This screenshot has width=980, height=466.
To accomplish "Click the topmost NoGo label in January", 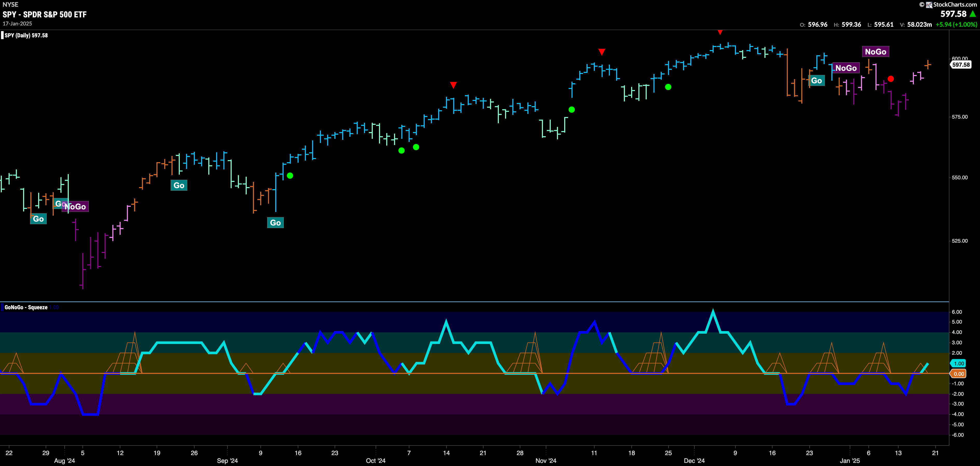I will (x=875, y=52).
